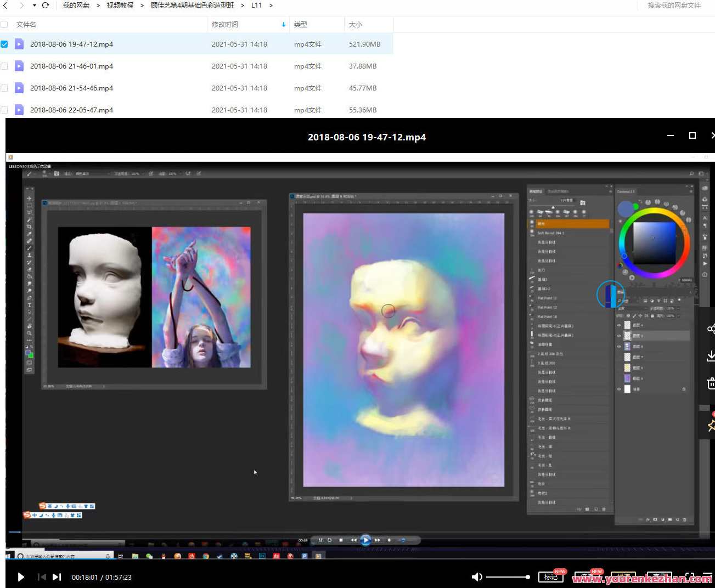Open file 2018-08-06 21-54-46.mp4
715x588 pixels.
[x=71, y=88]
